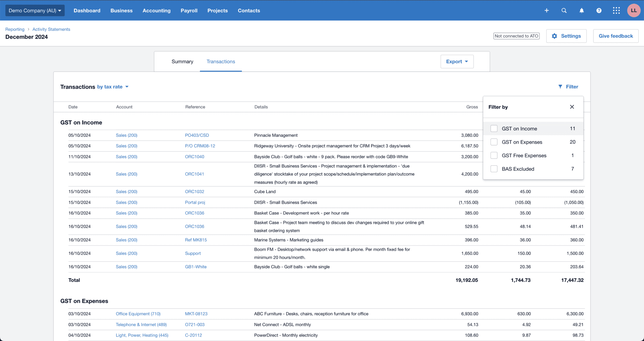Open the Xero app launcher grid

coord(616,10)
